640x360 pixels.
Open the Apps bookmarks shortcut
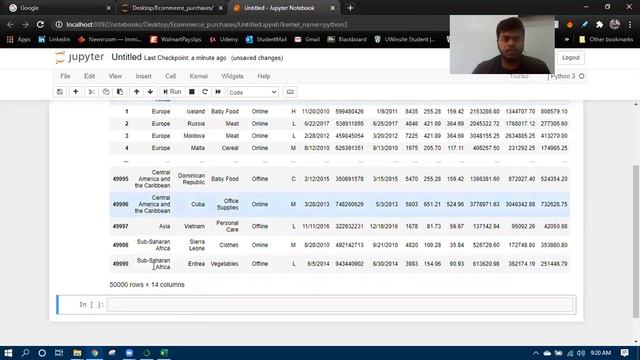[19, 39]
